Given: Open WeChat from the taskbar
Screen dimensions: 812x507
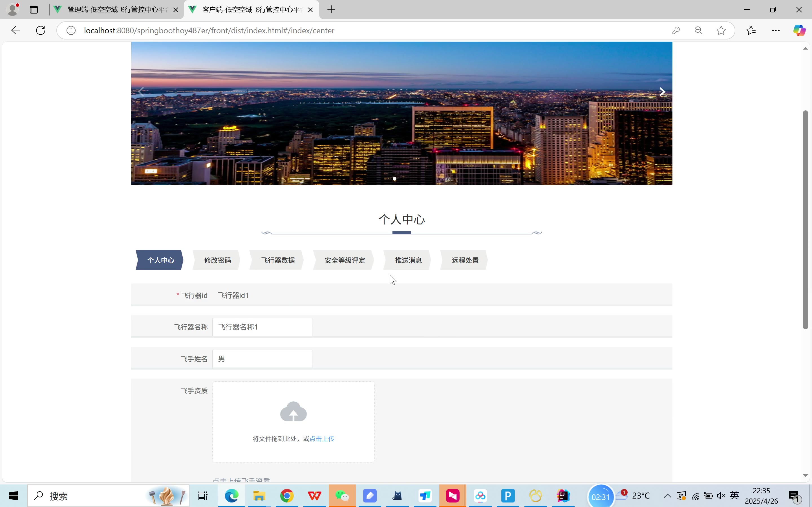Looking at the screenshot, I should tap(342, 496).
